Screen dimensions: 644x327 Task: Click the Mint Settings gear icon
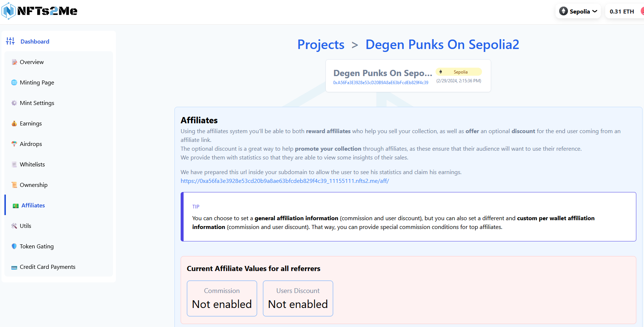(x=14, y=103)
